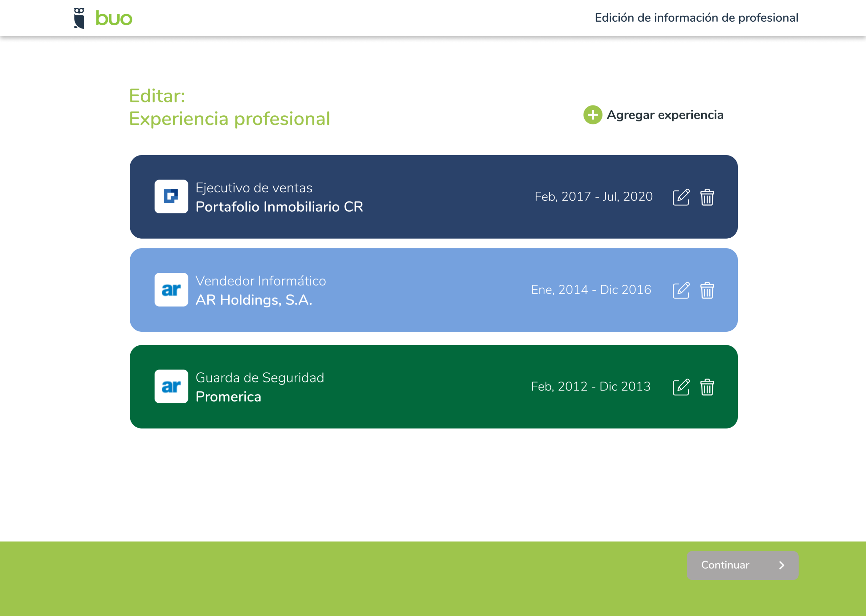Screen dimensions: 866x616
Task: Click the buo owl logo icon
Action: (79, 18)
